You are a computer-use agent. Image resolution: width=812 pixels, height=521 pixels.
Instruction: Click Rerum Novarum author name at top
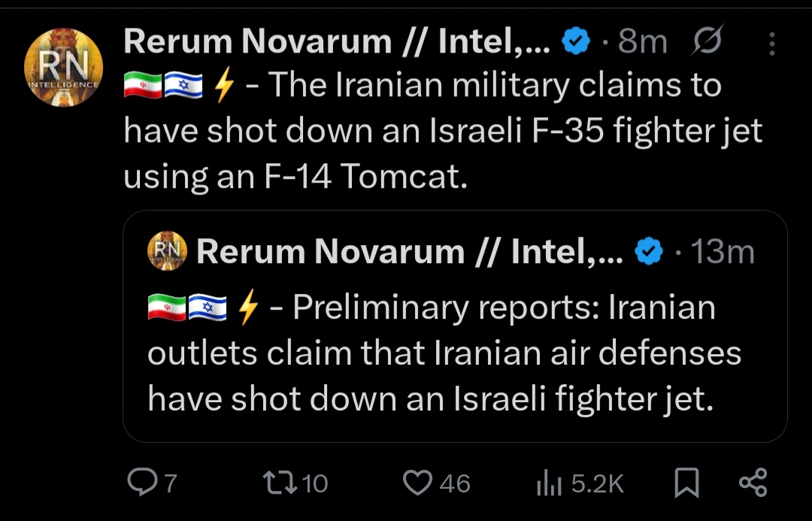tap(337, 41)
